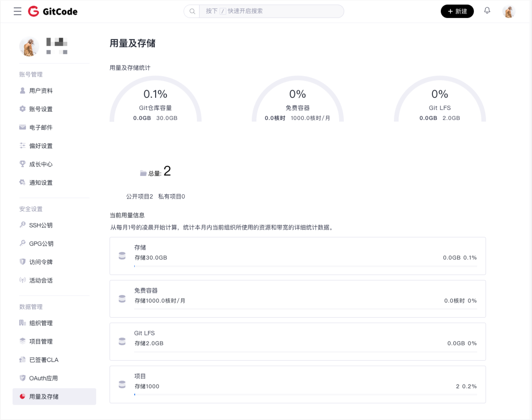Open 用户资料 in the sidebar
The image size is (532, 420).
(x=41, y=91)
